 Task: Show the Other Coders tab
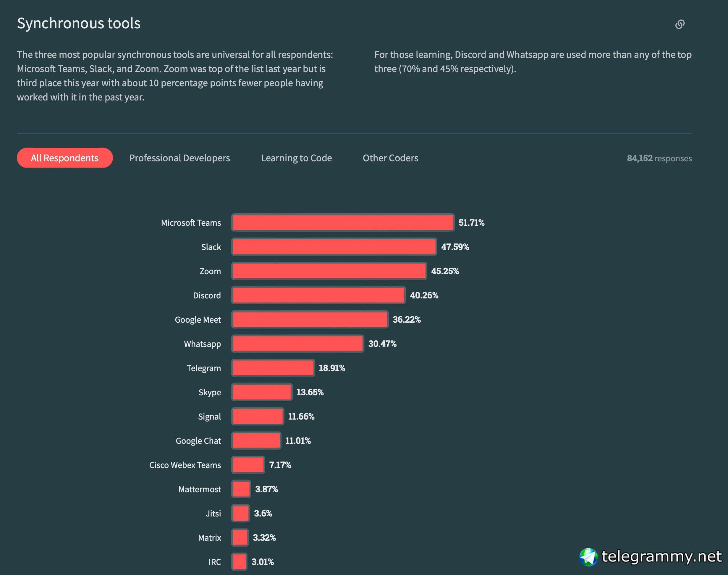(390, 158)
